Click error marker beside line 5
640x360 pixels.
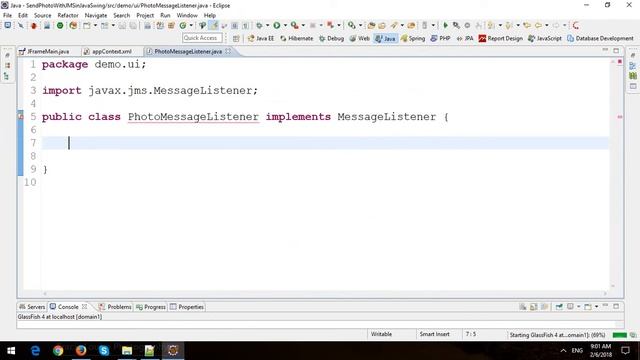20,116
